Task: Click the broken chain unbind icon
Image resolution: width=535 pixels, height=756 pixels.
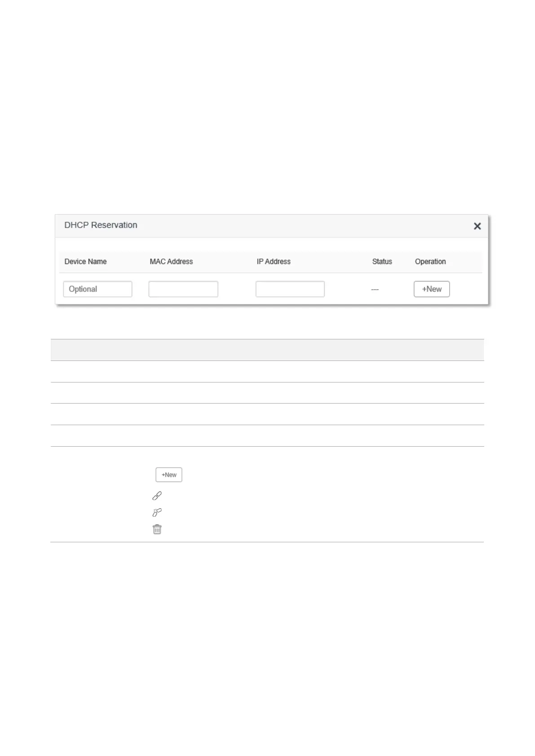Action: click(157, 513)
